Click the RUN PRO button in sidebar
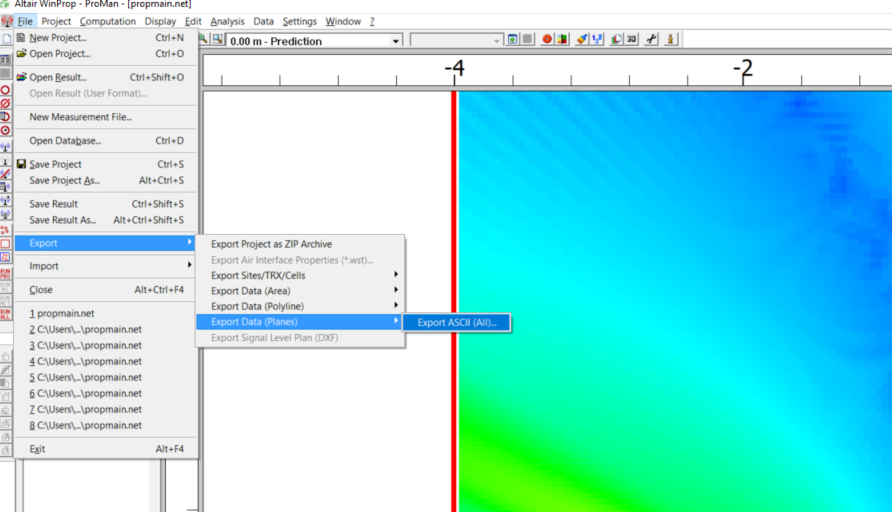The height and width of the screenshot is (512, 892). (5, 274)
